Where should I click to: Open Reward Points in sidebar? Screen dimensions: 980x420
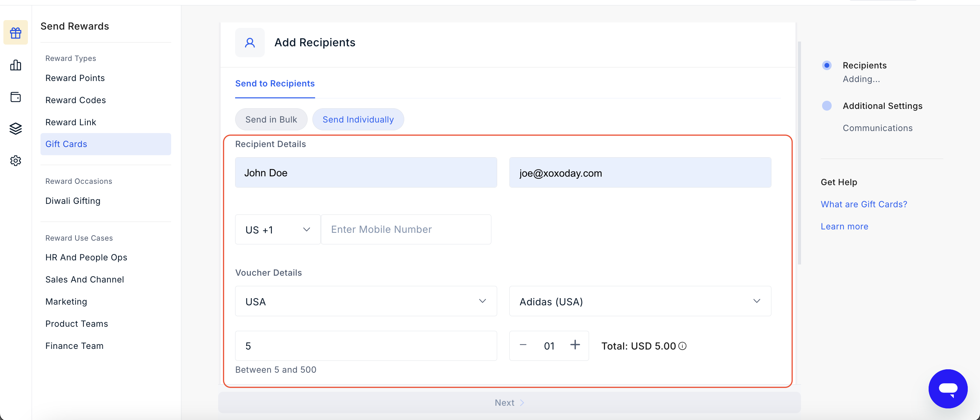[75, 78]
